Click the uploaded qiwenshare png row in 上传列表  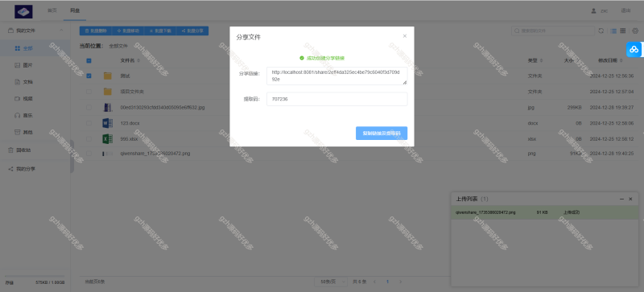(545, 212)
